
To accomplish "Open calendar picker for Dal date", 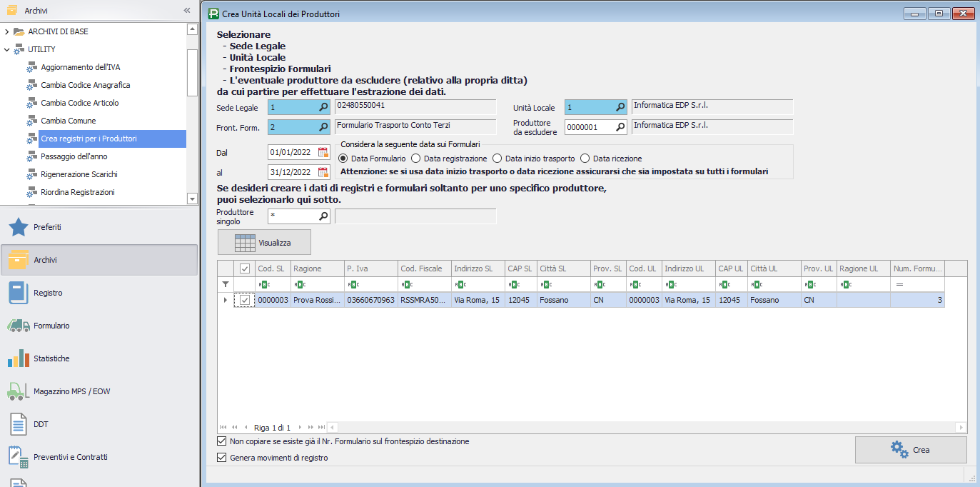I will click(x=323, y=152).
